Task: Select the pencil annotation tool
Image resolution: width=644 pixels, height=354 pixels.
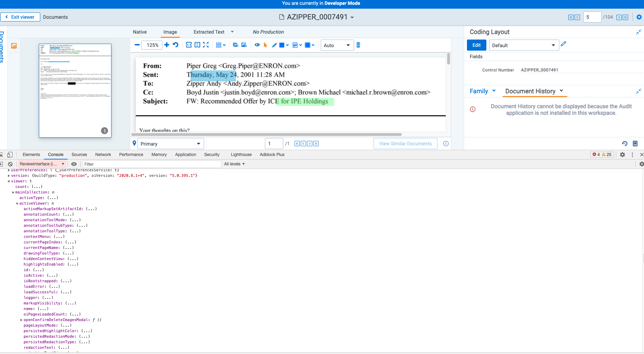Action: coord(274,45)
